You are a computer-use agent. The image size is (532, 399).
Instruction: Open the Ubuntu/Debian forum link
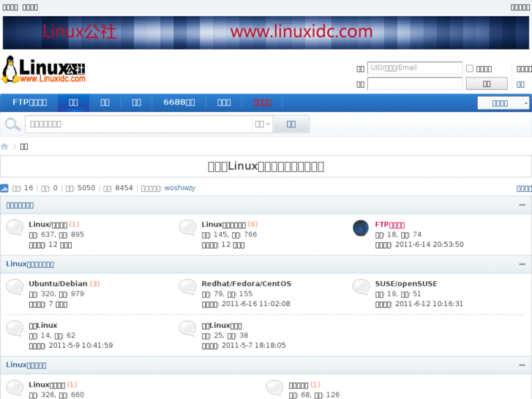pos(58,283)
